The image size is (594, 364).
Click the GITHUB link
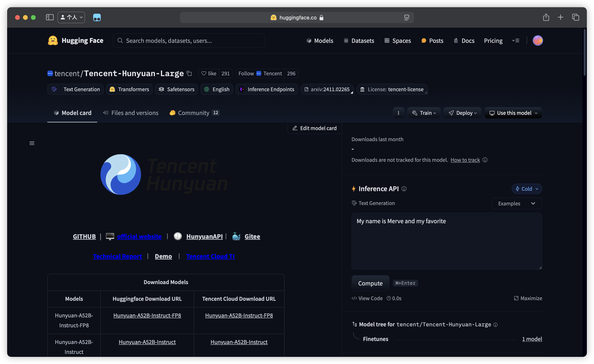point(84,236)
